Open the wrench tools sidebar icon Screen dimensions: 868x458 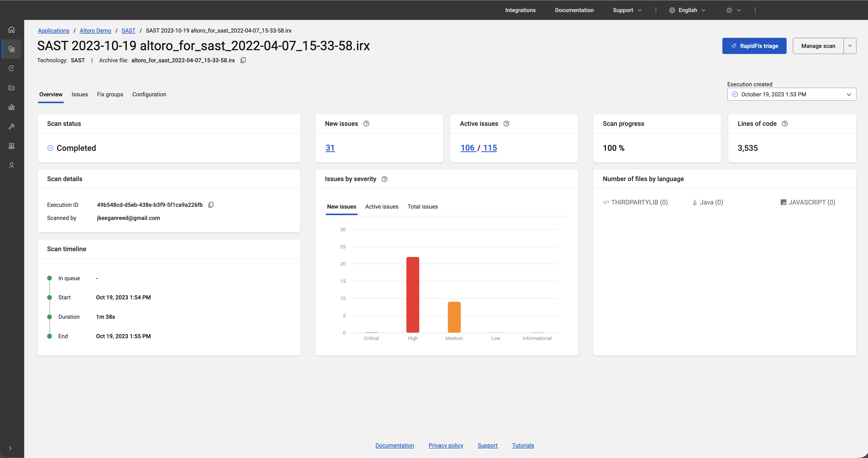point(11,126)
